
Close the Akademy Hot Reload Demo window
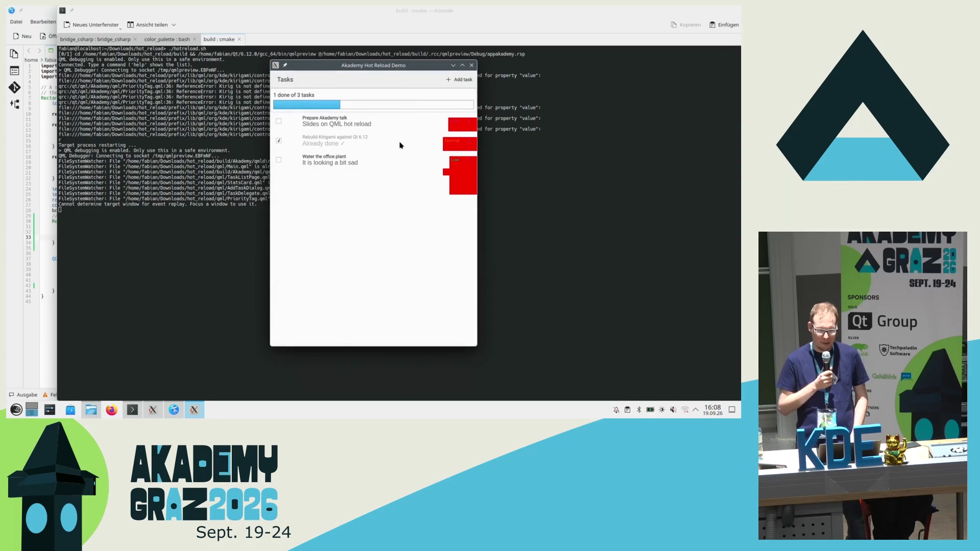[472, 65]
